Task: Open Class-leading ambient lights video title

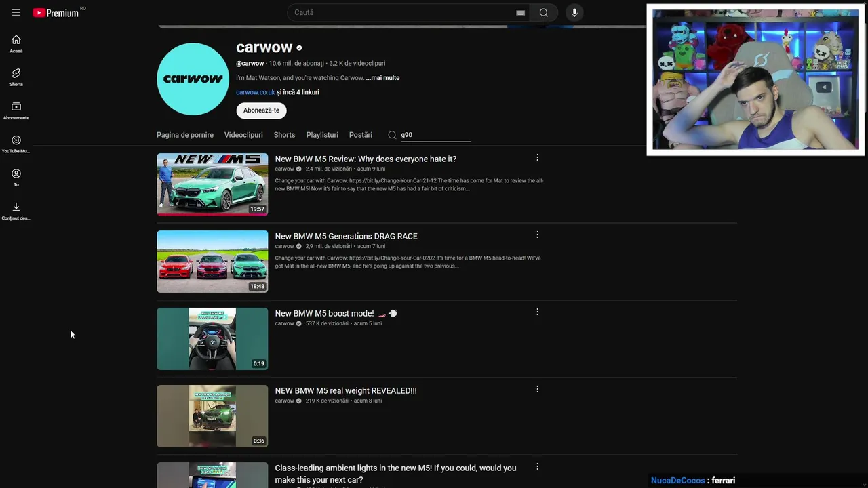Action: pyautogui.click(x=395, y=474)
